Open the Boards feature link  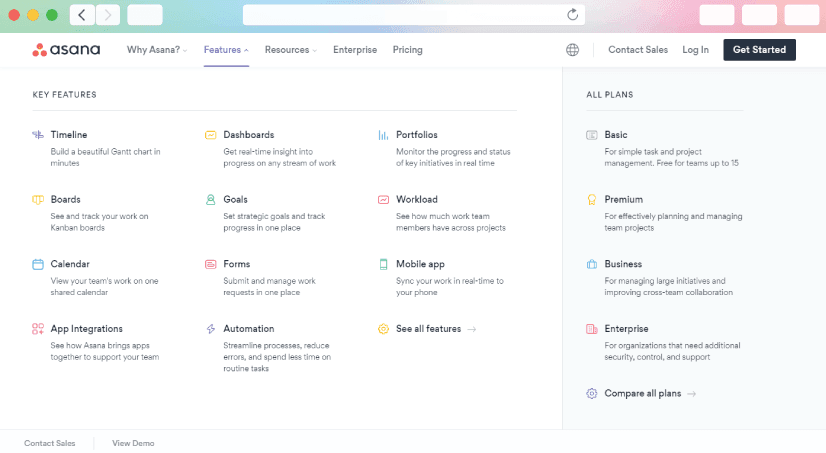point(65,200)
